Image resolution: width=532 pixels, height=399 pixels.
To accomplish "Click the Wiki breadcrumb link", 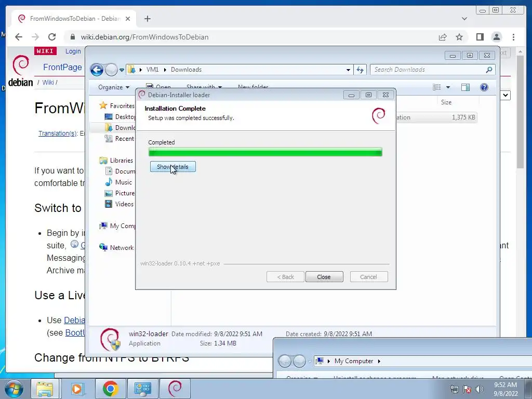I will click(48, 83).
